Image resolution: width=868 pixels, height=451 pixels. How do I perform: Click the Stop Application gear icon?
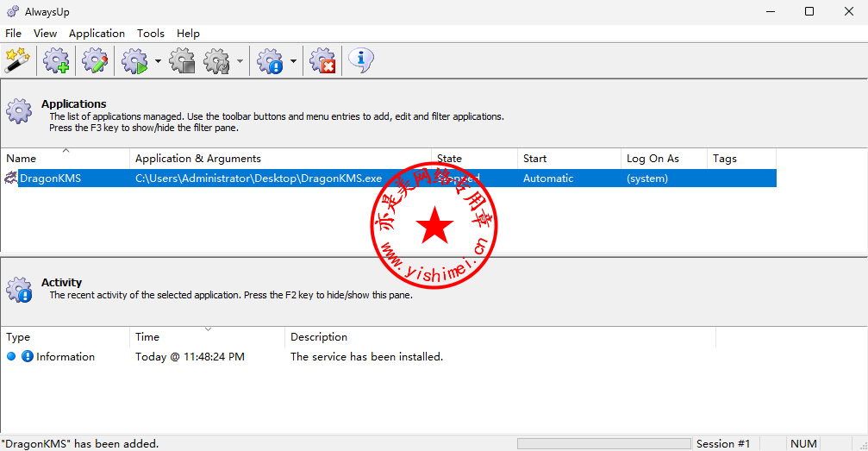point(182,61)
